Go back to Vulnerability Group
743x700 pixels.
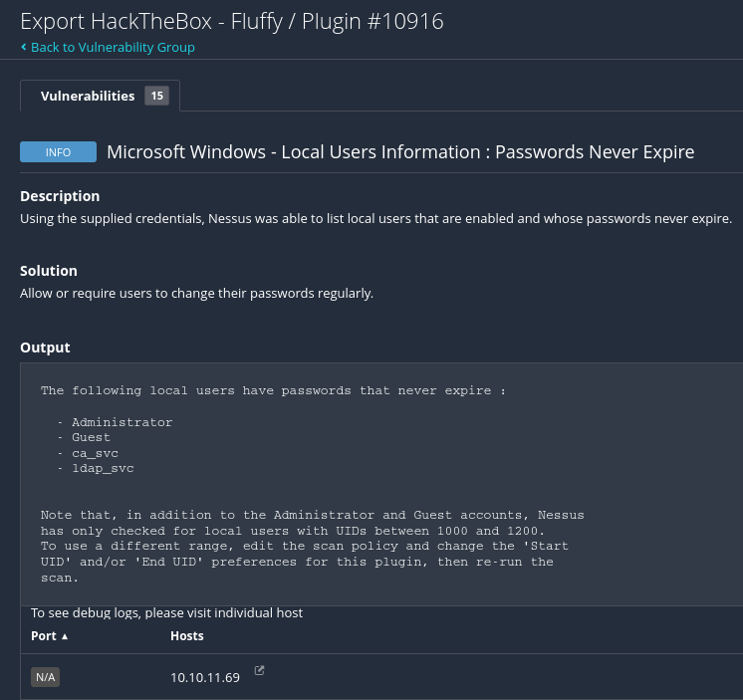pyautogui.click(x=113, y=47)
